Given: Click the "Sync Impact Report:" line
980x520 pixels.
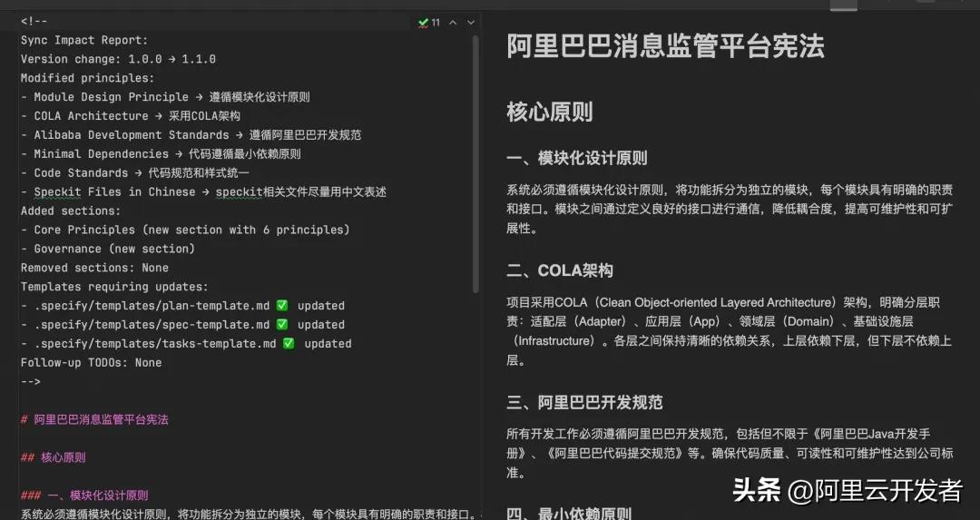Looking at the screenshot, I should [x=84, y=40].
